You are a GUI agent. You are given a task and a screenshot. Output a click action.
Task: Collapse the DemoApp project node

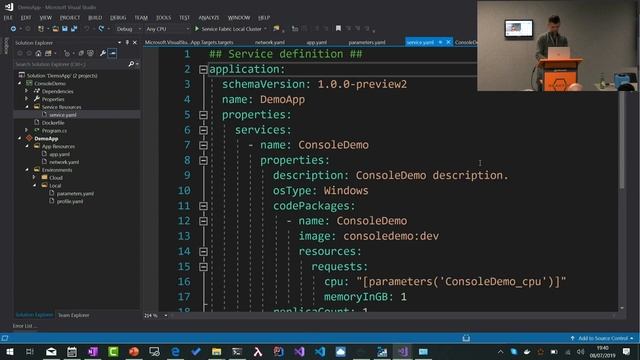pyautogui.click(x=19, y=138)
